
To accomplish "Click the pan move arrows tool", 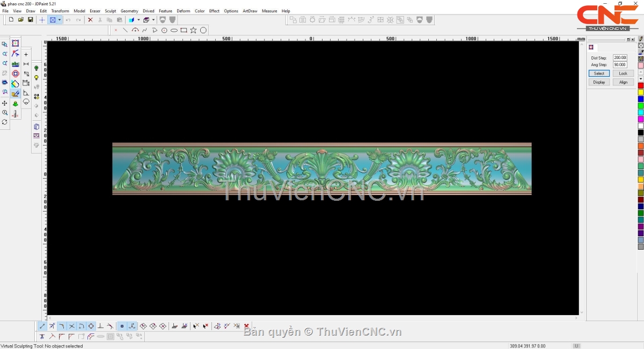I will coord(5,103).
